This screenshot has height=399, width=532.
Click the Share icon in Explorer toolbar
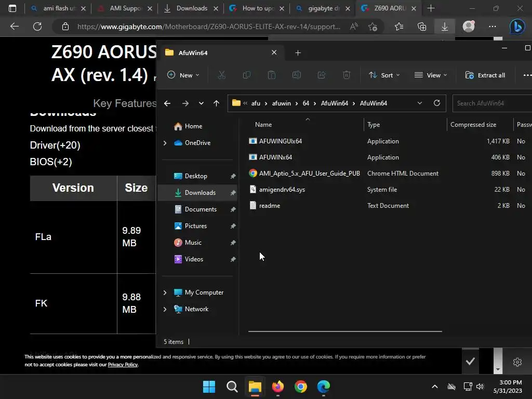(321, 75)
